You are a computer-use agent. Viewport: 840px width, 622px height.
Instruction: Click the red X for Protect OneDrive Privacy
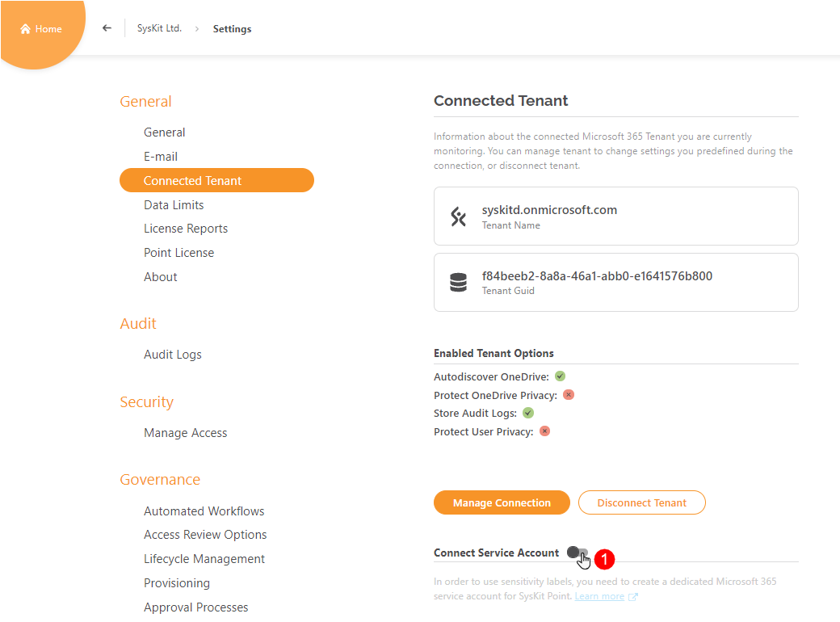(569, 395)
